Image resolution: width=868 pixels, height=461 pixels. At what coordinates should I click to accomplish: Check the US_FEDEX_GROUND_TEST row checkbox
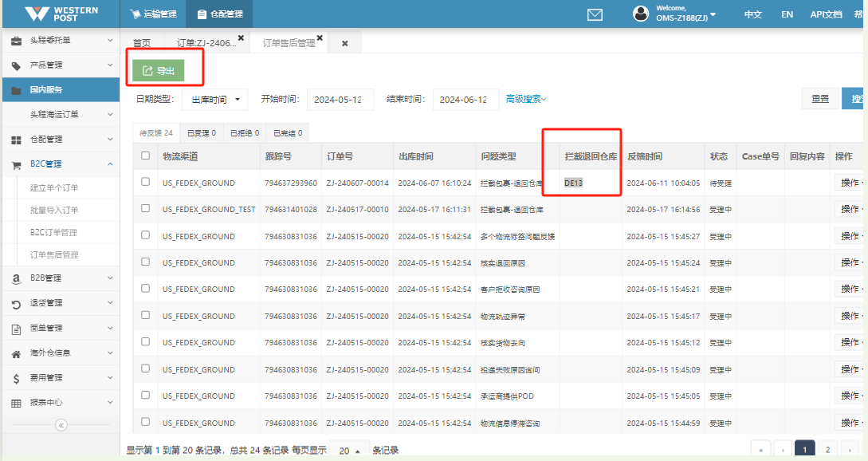click(146, 208)
